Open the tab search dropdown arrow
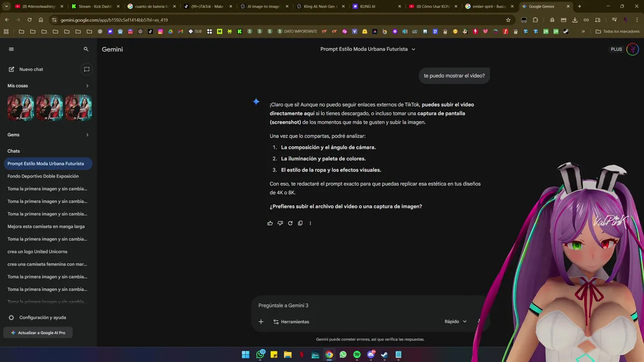The height and width of the screenshot is (362, 644). (x=7, y=7)
